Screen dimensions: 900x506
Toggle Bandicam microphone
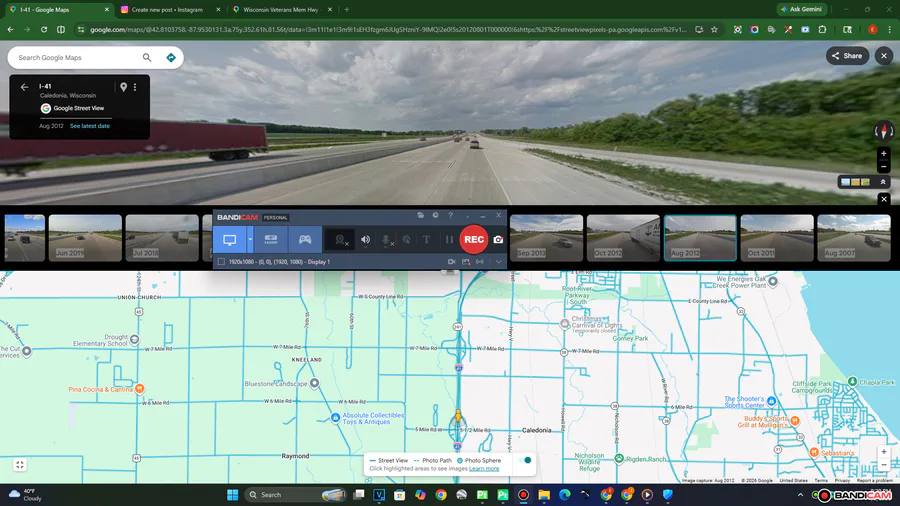coord(387,240)
